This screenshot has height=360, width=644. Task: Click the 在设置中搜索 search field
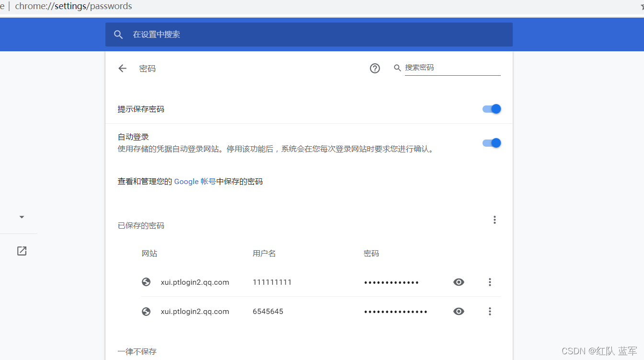click(x=309, y=35)
